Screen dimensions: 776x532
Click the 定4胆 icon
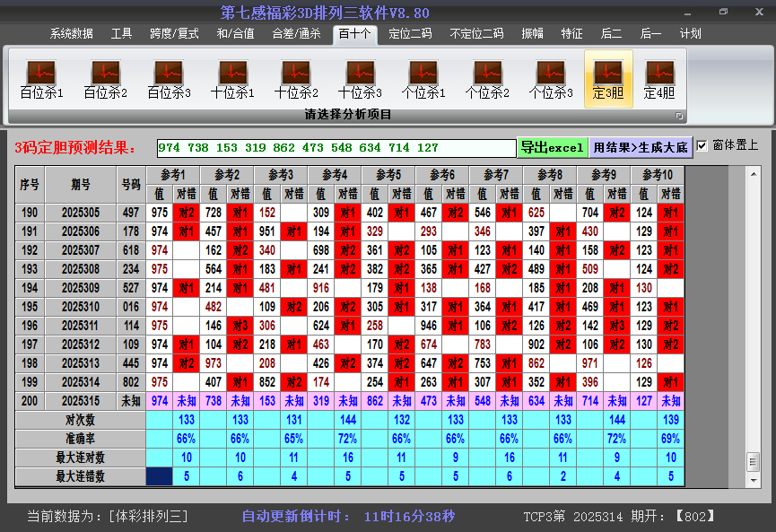pyautogui.click(x=659, y=79)
